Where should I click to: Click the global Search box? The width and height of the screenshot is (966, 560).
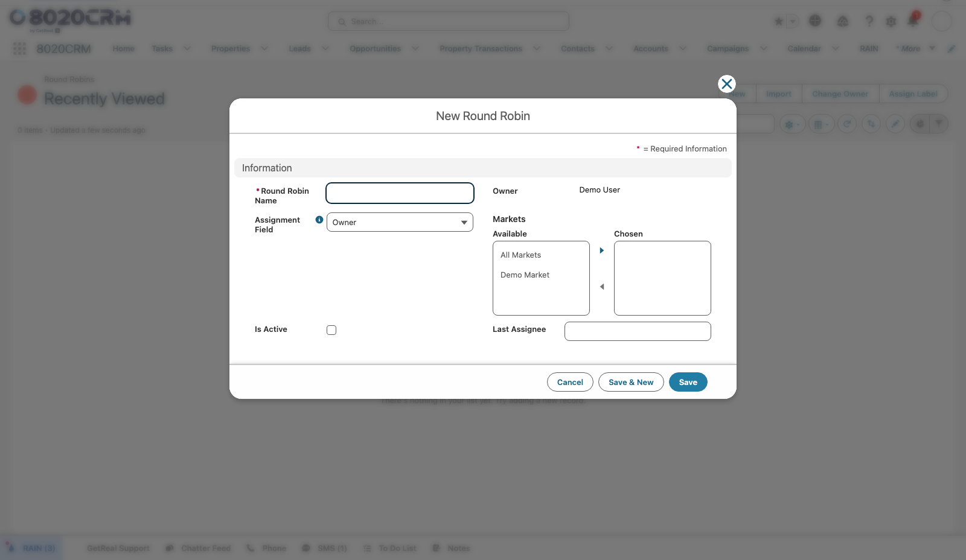pyautogui.click(x=449, y=21)
